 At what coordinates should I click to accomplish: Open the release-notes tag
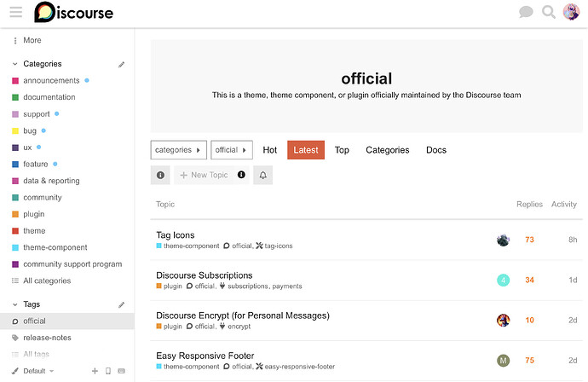(47, 338)
